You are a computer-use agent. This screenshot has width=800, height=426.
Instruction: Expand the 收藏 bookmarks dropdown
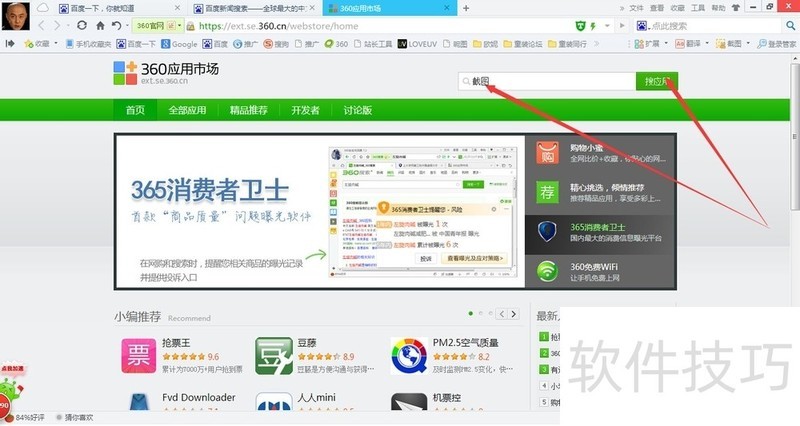tap(57, 44)
